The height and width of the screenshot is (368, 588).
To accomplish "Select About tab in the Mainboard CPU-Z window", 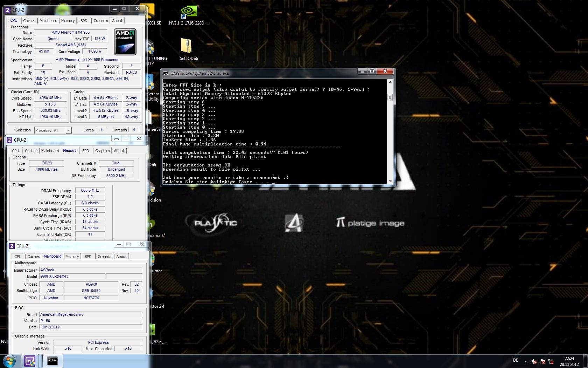I will [x=121, y=257].
